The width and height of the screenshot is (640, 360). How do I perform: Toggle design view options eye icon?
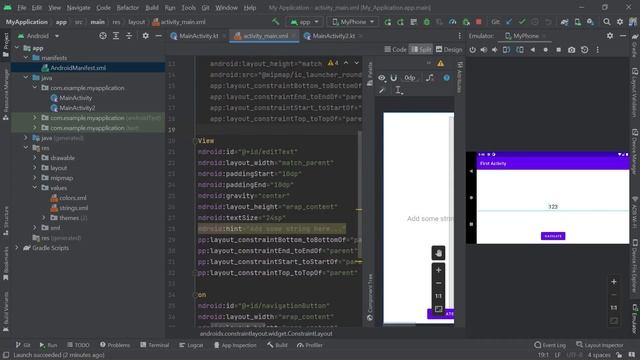(382, 78)
